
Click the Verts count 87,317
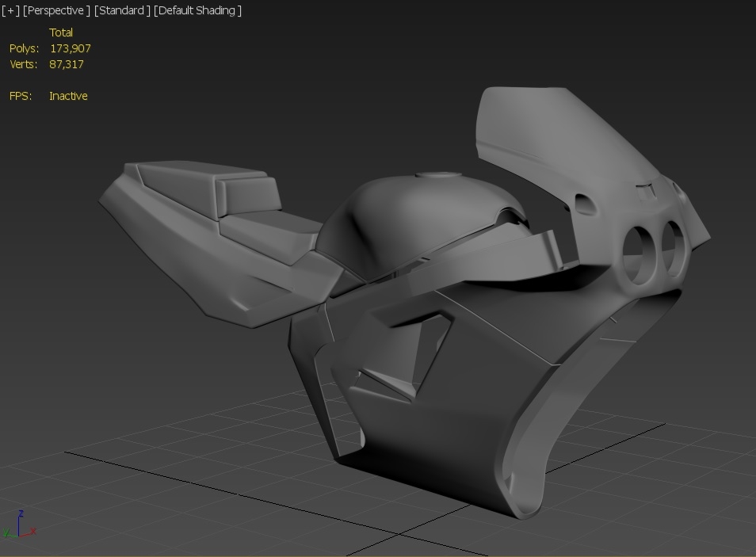point(67,64)
